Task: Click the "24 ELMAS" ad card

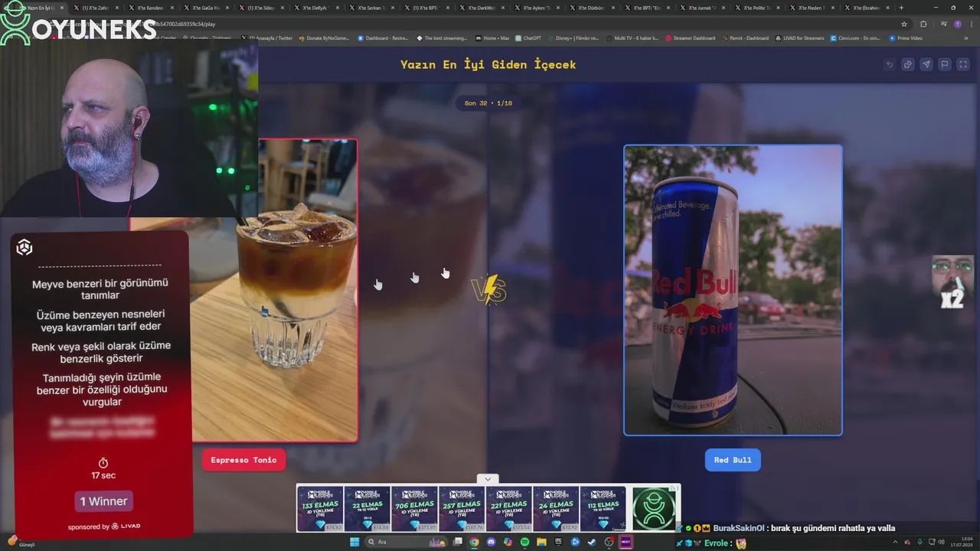Action: pyautogui.click(x=555, y=509)
